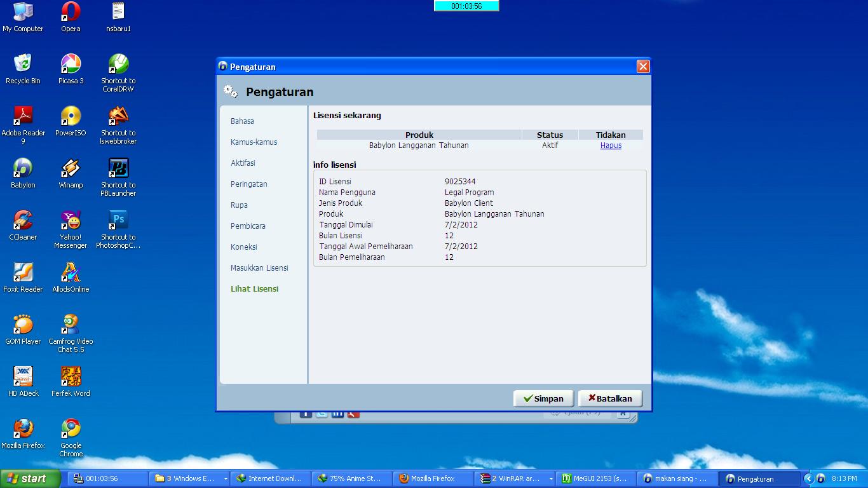Click the Hapus link to remove license
Viewport: 868px width, 488px height.
tap(611, 146)
